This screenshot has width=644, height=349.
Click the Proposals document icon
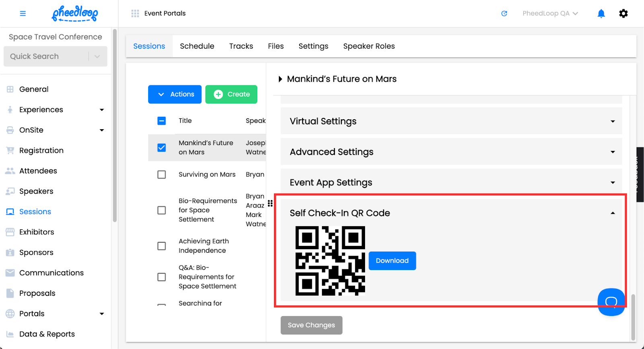[x=10, y=293]
